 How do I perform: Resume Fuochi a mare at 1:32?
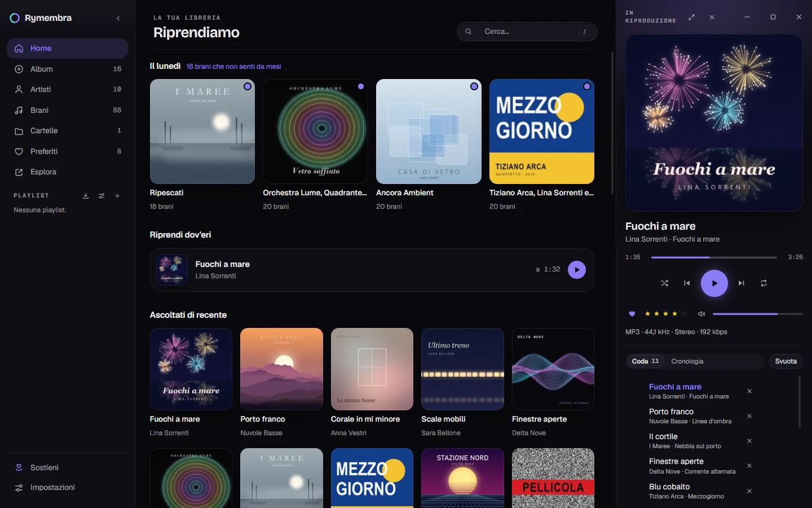click(577, 270)
